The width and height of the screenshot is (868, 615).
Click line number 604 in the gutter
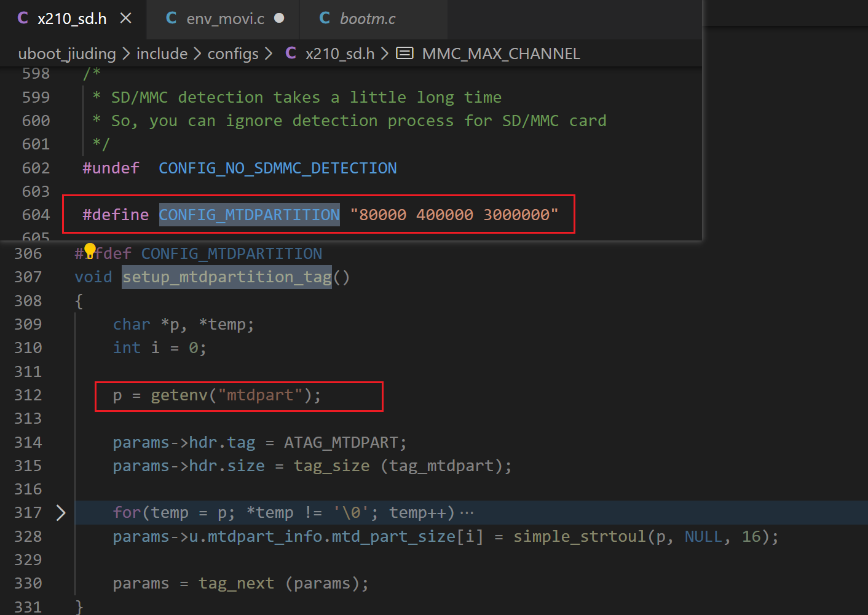36,215
